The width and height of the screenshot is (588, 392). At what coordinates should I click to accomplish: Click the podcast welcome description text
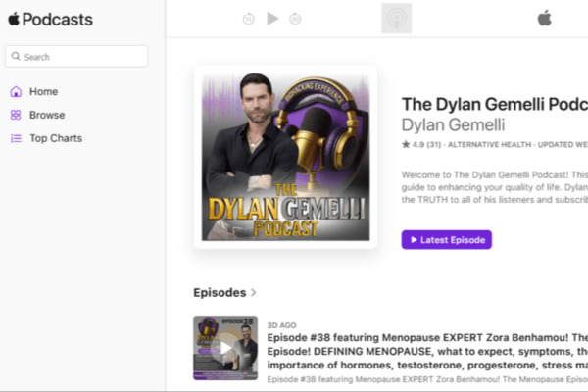(x=495, y=187)
